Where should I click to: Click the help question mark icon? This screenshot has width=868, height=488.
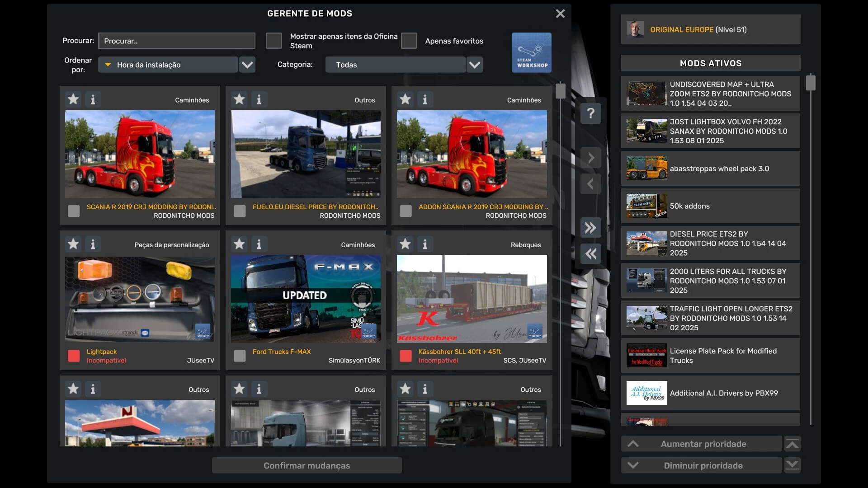[x=590, y=113]
